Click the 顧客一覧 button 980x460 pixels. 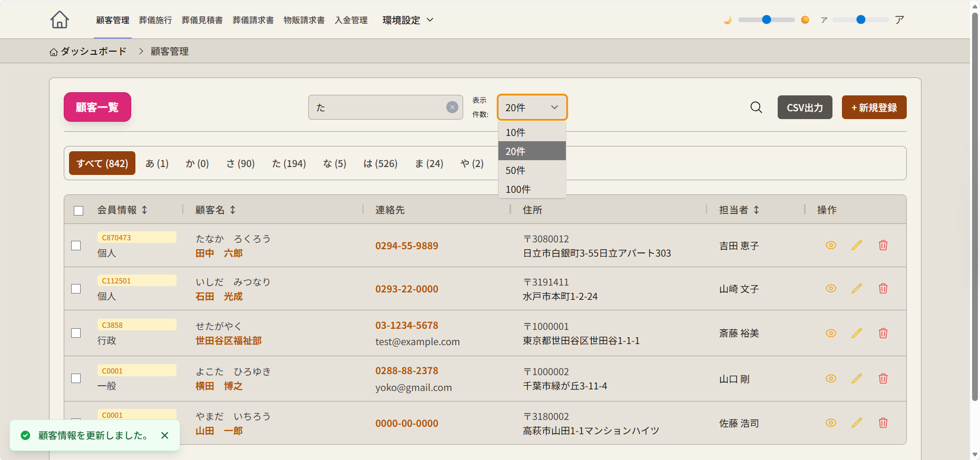97,107
